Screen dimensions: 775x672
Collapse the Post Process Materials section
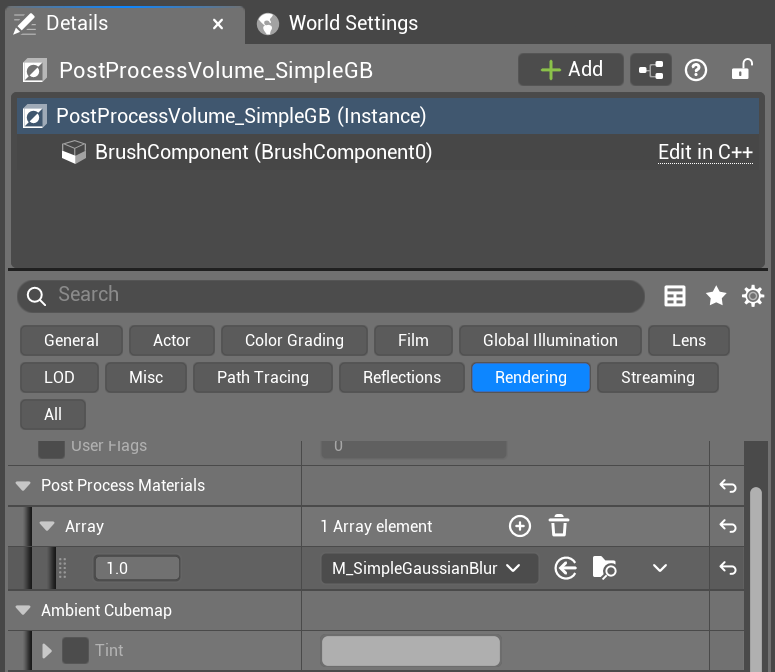point(23,486)
